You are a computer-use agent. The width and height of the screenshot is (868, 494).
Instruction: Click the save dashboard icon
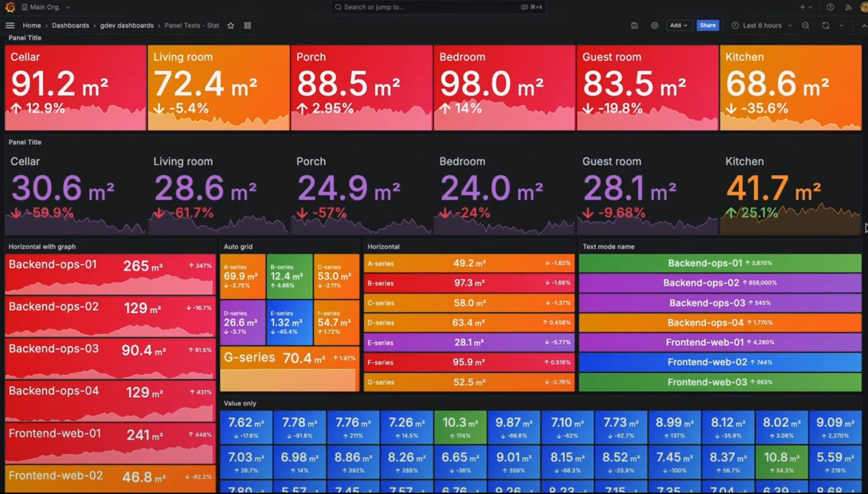click(634, 25)
